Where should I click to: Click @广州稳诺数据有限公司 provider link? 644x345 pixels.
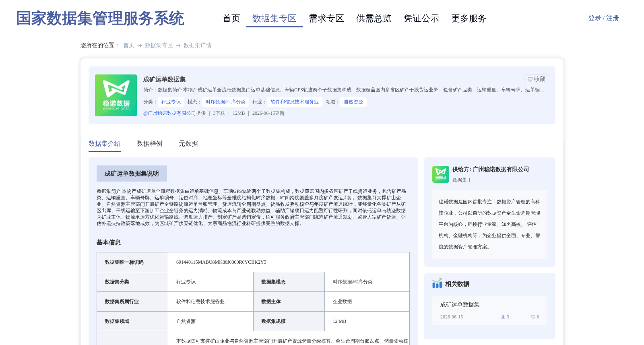(169, 113)
